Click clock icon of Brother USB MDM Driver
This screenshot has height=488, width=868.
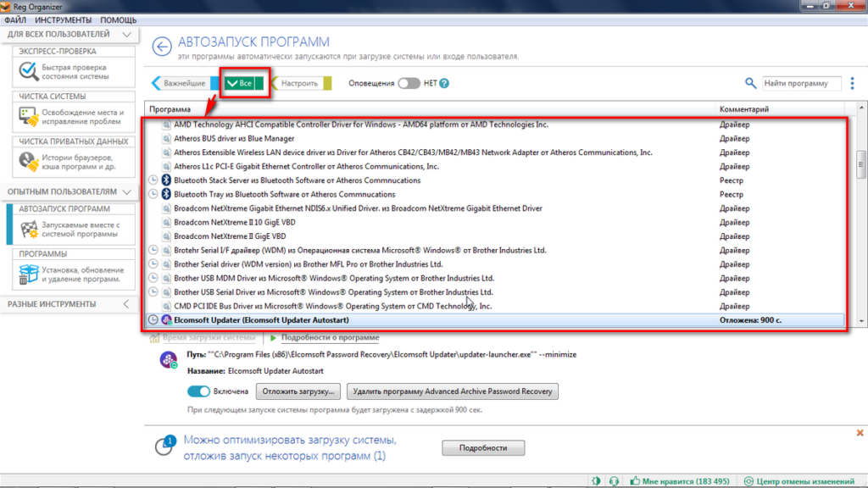click(x=153, y=278)
